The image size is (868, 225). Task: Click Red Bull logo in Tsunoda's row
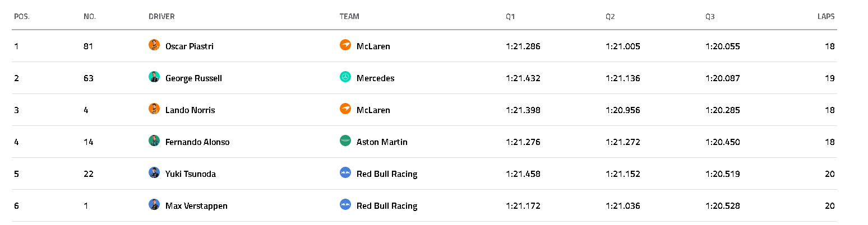coord(345,173)
